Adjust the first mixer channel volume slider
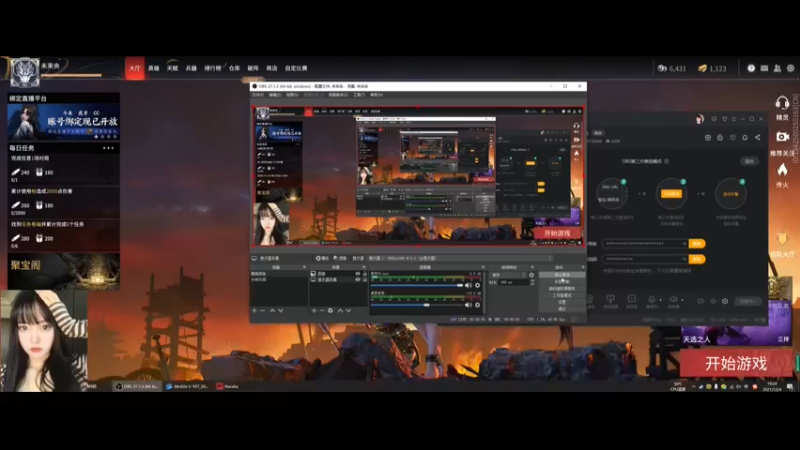The image size is (800, 450). click(417, 285)
